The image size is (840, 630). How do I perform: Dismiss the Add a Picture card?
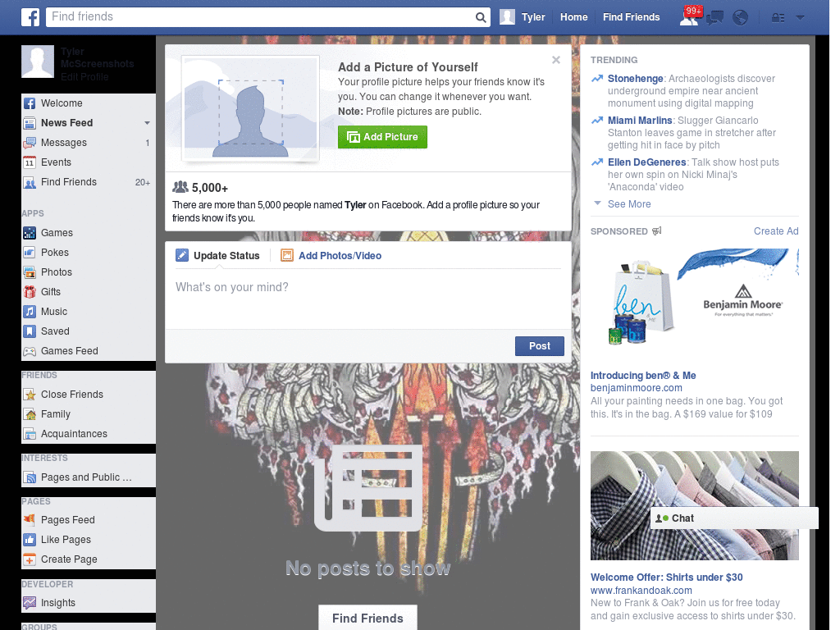(556, 60)
